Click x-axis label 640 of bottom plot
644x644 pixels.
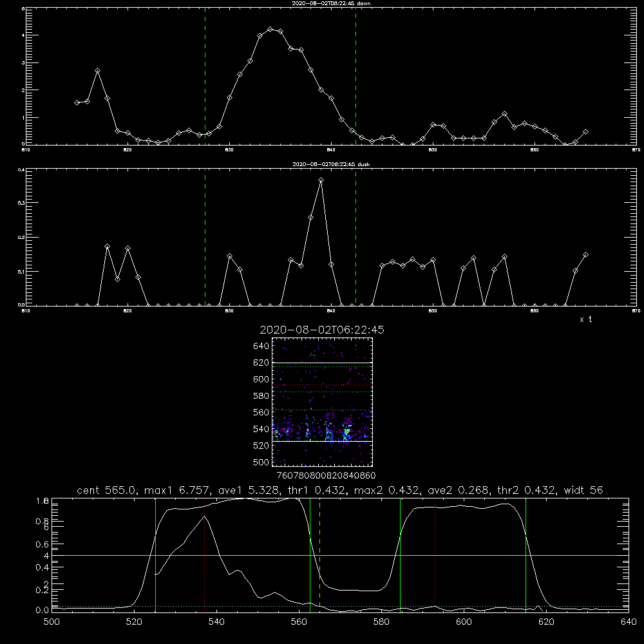tap(629, 621)
